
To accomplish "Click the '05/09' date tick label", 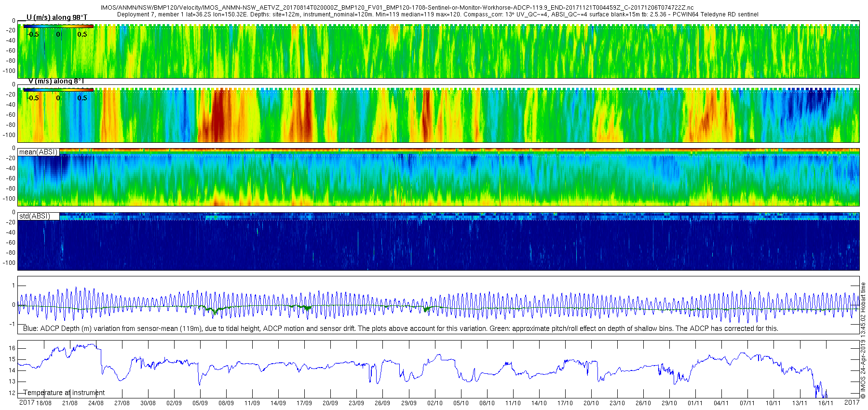I will point(200,403).
